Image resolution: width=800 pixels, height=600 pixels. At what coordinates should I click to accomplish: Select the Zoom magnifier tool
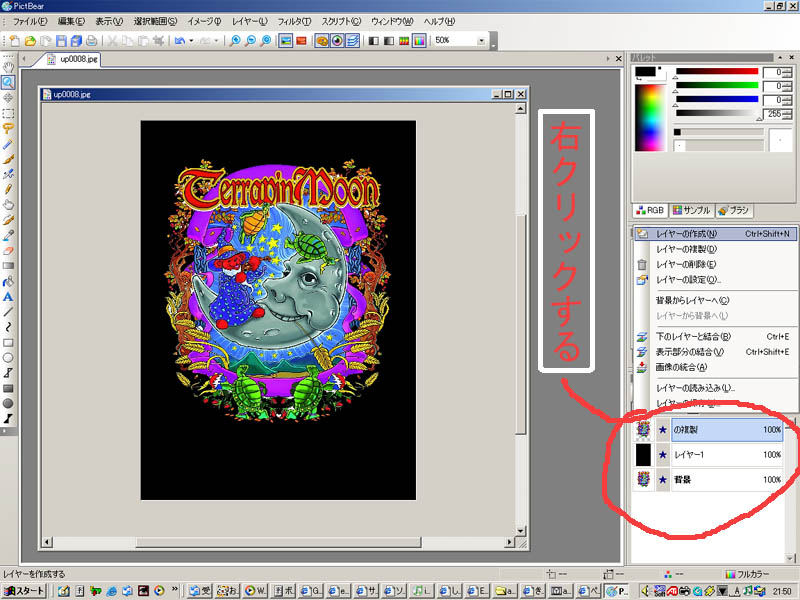click(x=8, y=82)
